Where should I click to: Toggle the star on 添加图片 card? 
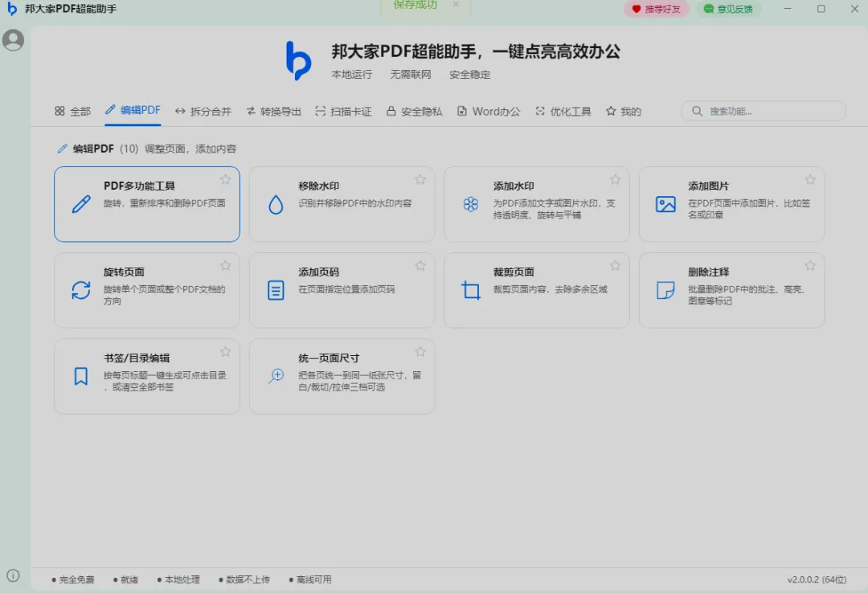810,179
